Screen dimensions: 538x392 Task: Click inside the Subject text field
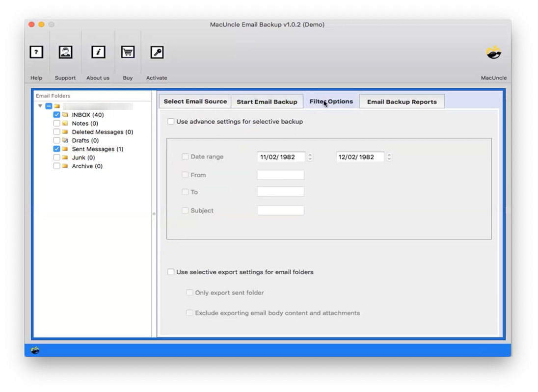[x=280, y=209]
